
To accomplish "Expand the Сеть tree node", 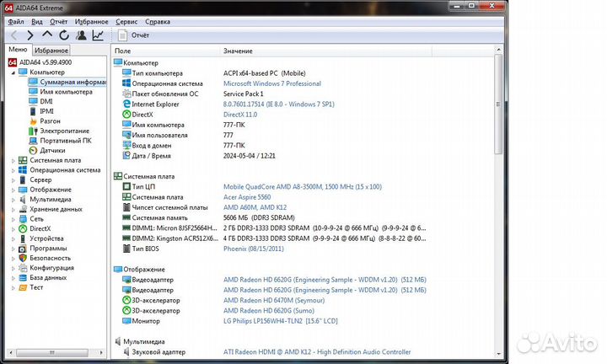I will 13,219.
